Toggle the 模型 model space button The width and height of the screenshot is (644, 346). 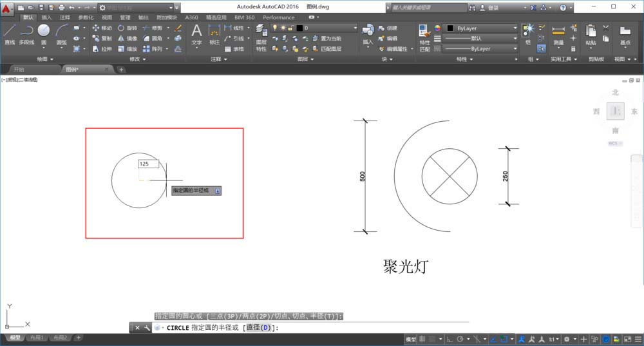coord(411,339)
